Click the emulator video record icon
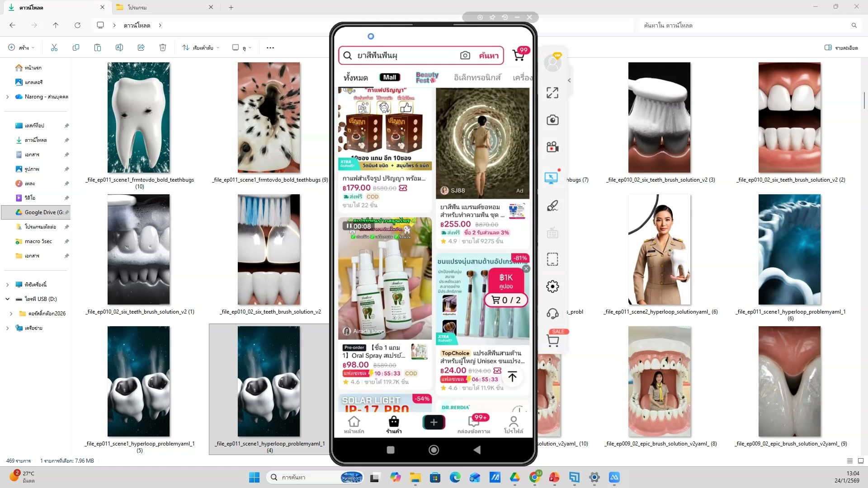This screenshot has height=488, width=868. pos(552,147)
